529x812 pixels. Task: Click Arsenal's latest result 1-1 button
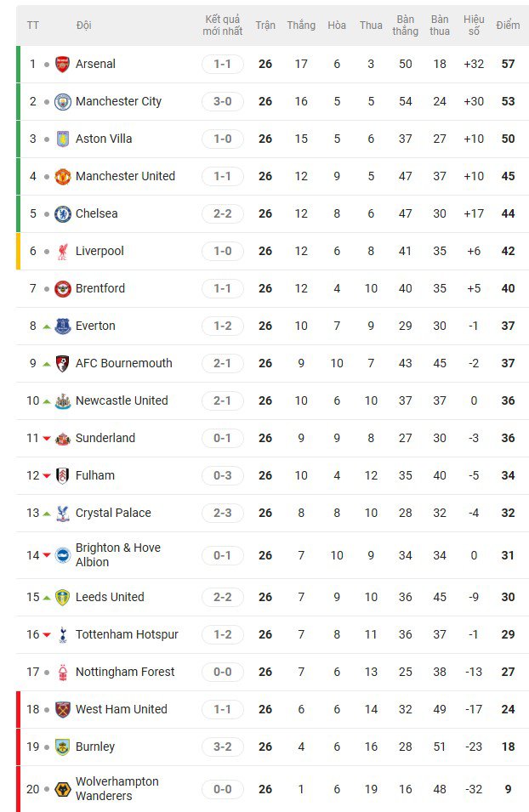[x=223, y=64]
